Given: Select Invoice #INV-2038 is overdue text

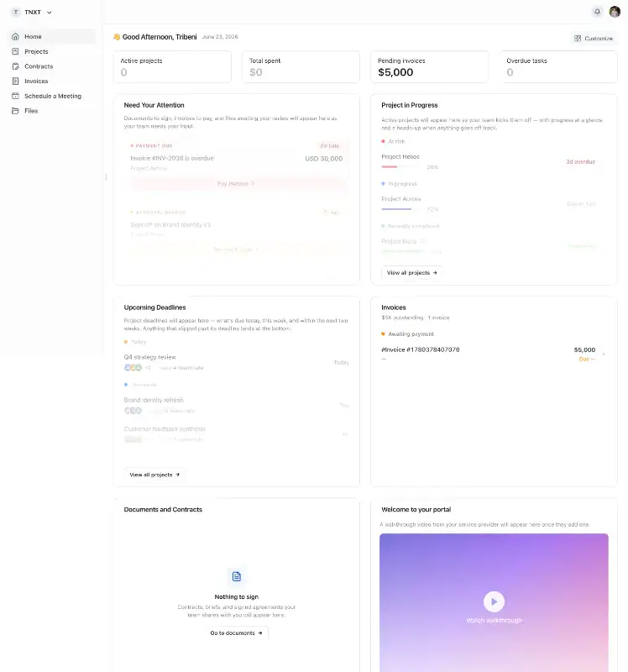Looking at the screenshot, I should pos(172,158).
